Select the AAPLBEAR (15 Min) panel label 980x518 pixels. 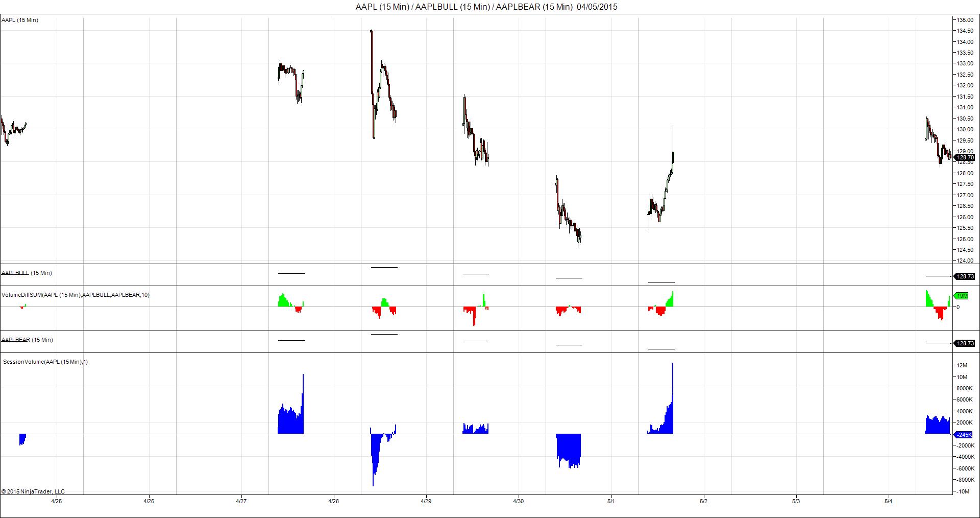point(27,340)
